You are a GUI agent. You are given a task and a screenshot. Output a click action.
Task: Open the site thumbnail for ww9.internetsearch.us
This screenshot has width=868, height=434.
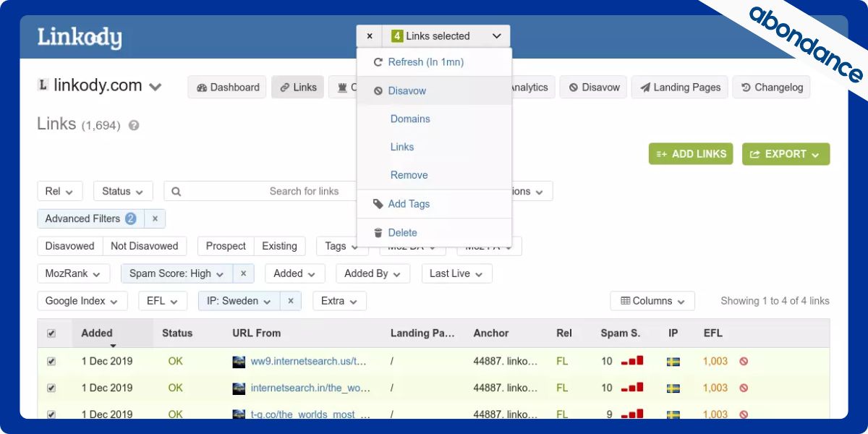(239, 361)
